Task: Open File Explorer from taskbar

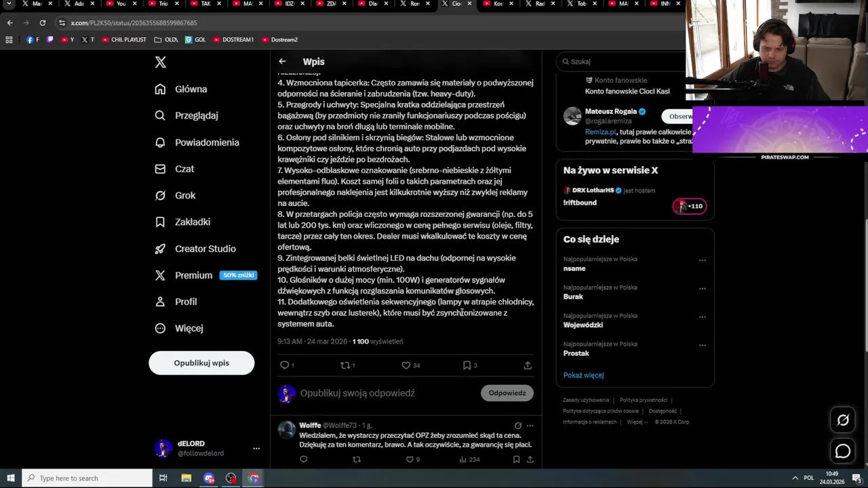Action: (186, 478)
